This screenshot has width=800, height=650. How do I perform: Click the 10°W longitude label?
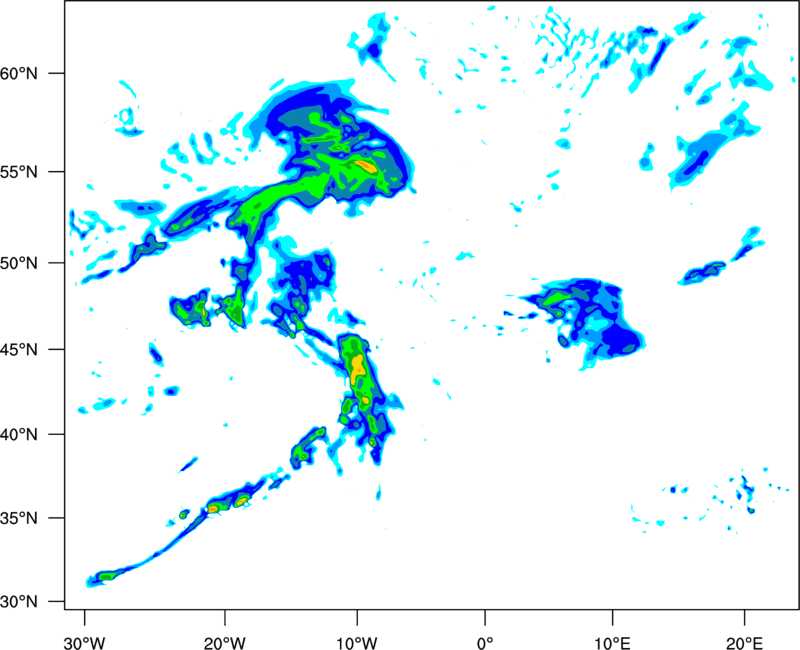point(357,643)
